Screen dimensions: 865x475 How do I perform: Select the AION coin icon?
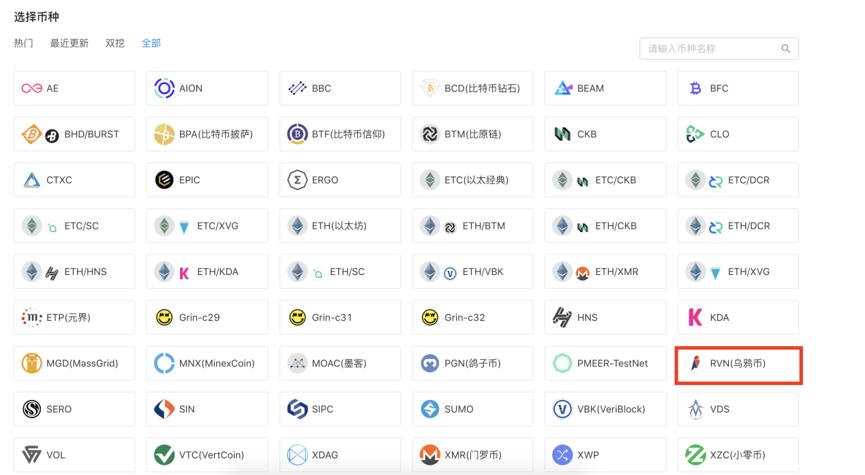pos(164,88)
